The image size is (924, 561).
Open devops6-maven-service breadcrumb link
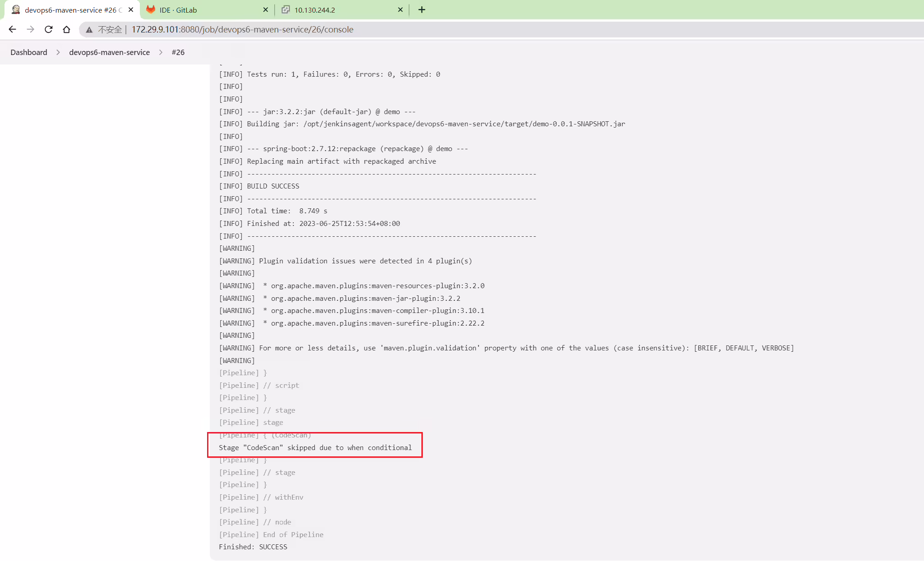coord(109,52)
